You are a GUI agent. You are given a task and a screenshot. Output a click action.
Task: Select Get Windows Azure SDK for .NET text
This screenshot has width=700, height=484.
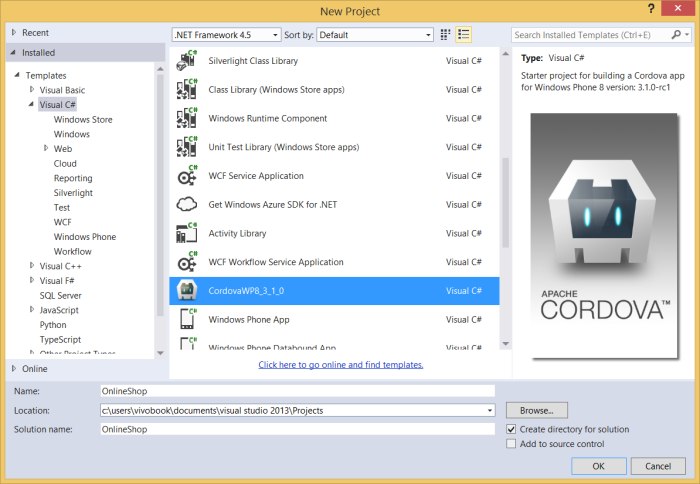point(272,204)
